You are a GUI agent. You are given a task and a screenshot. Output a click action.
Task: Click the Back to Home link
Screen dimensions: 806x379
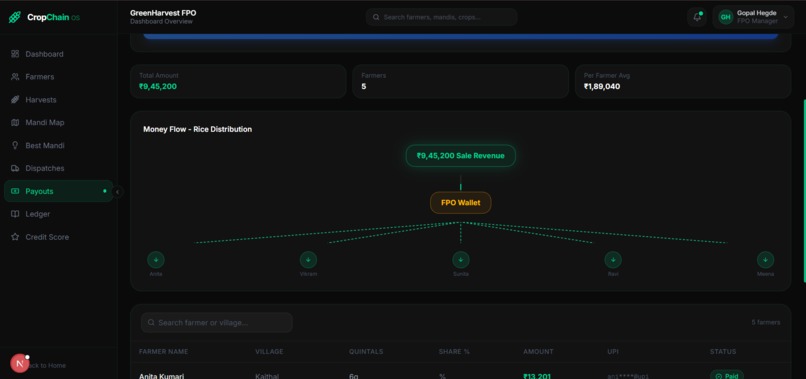tap(45, 365)
